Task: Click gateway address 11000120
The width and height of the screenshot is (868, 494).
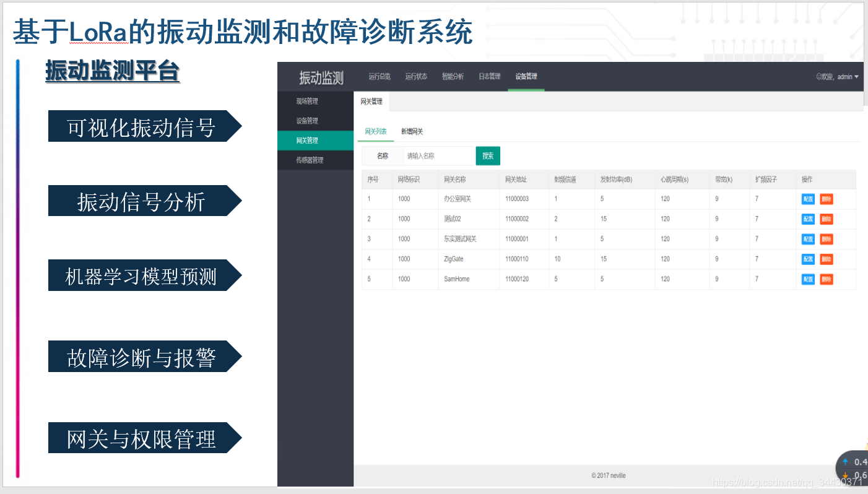Action: click(x=517, y=279)
